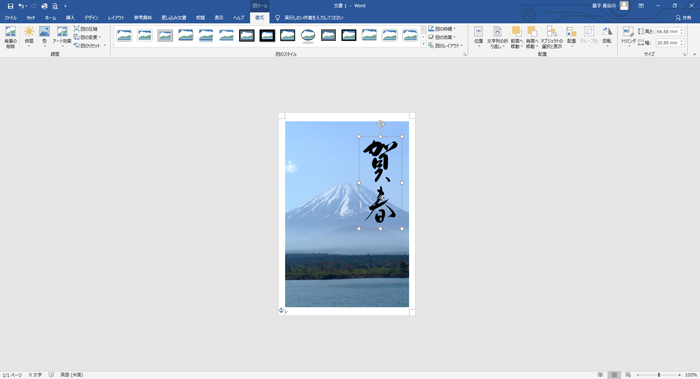Switch to the Home (ホーム) tab
The width and height of the screenshot is (700, 379).
pyautogui.click(x=50, y=18)
